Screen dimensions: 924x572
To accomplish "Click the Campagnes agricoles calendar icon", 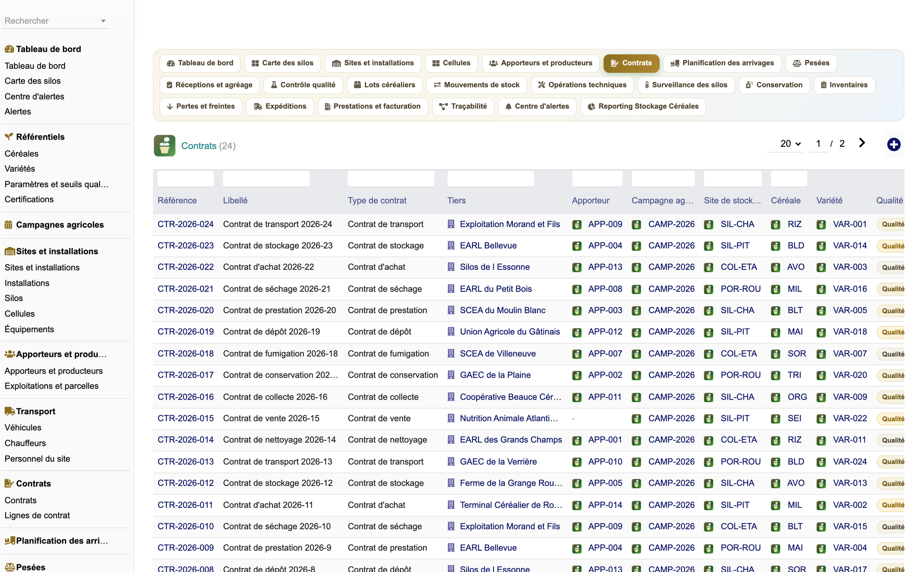I will pyautogui.click(x=9, y=225).
